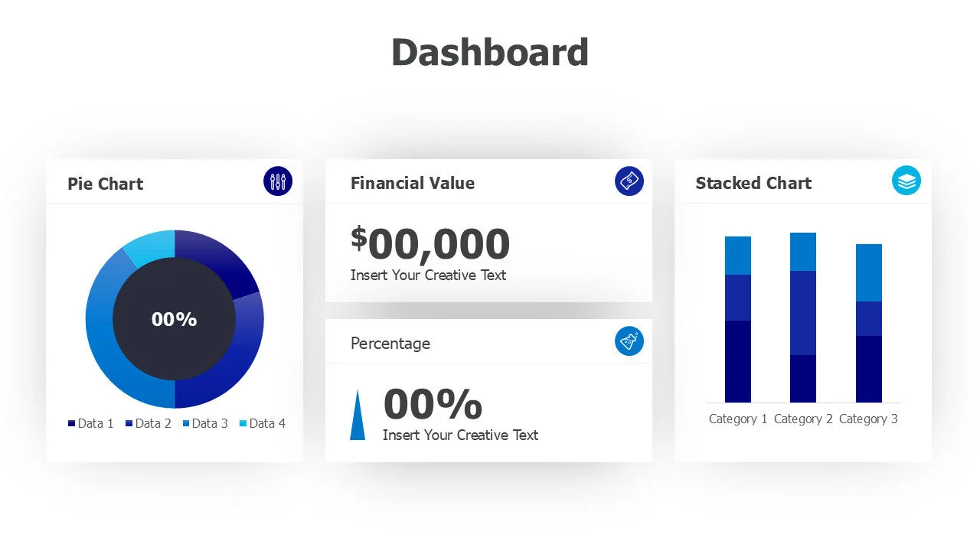Select the Data 4 legend color square

(243, 423)
